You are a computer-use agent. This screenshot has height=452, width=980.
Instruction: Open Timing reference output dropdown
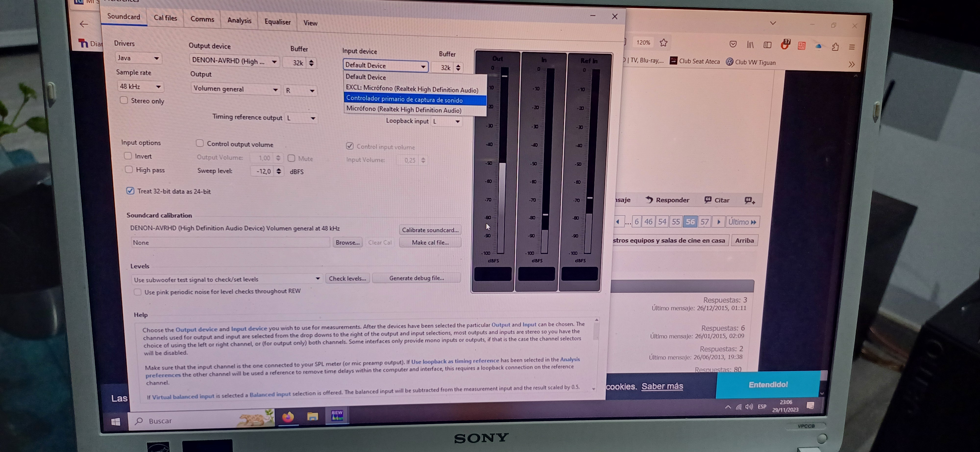tap(301, 118)
